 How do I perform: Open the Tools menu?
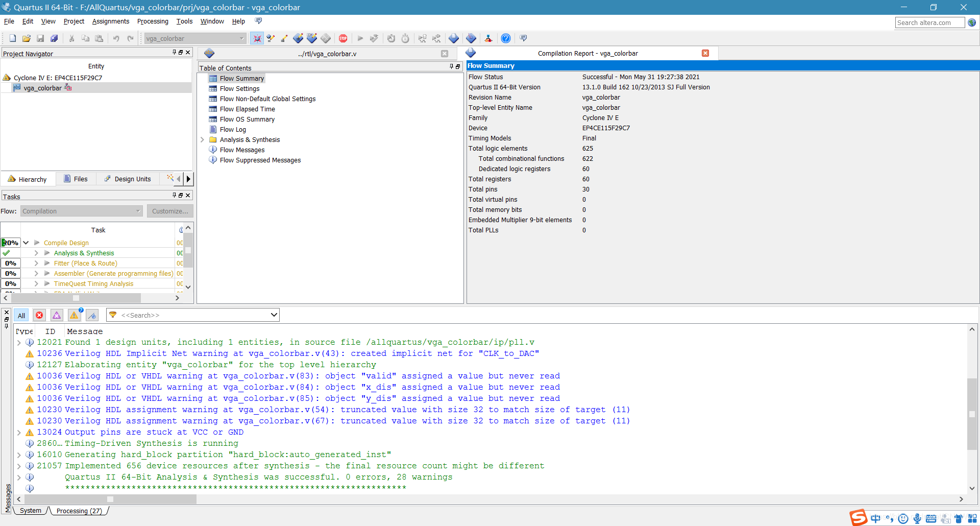[x=184, y=21]
